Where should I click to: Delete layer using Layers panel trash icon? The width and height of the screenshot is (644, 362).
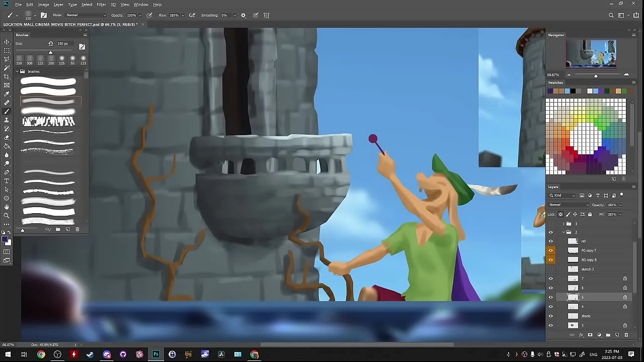[626, 335]
